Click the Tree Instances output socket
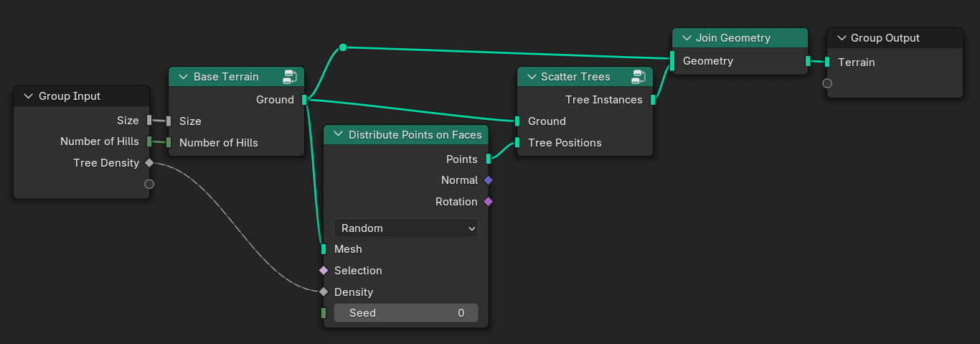The height and width of the screenshot is (344, 980). [653, 100]
